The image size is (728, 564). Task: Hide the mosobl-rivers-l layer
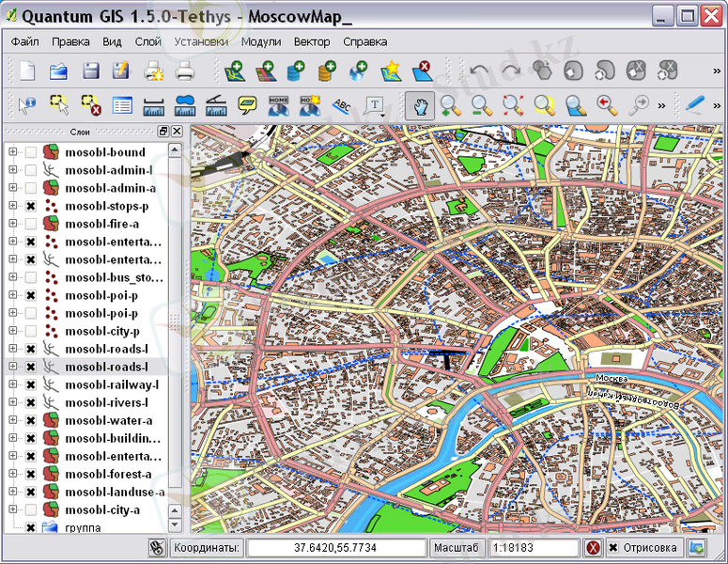click(x=31, y=402)
